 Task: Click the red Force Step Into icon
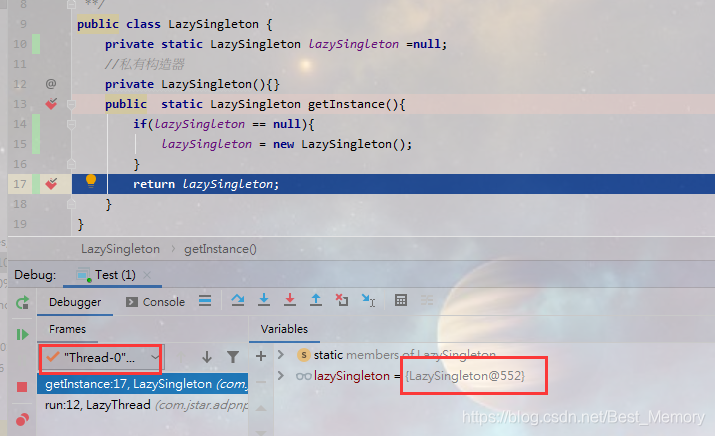tap(290, 300)
